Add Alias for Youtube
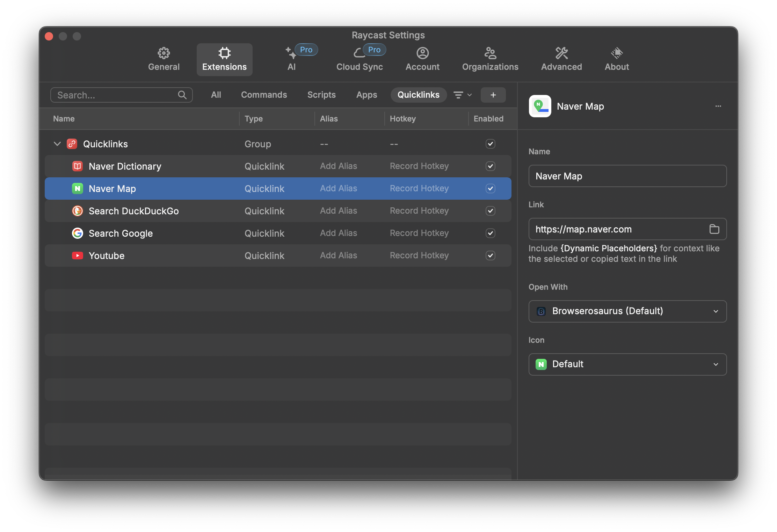This screenshot has height=532, width=777. pyautogui.click(x=339, y=256)
